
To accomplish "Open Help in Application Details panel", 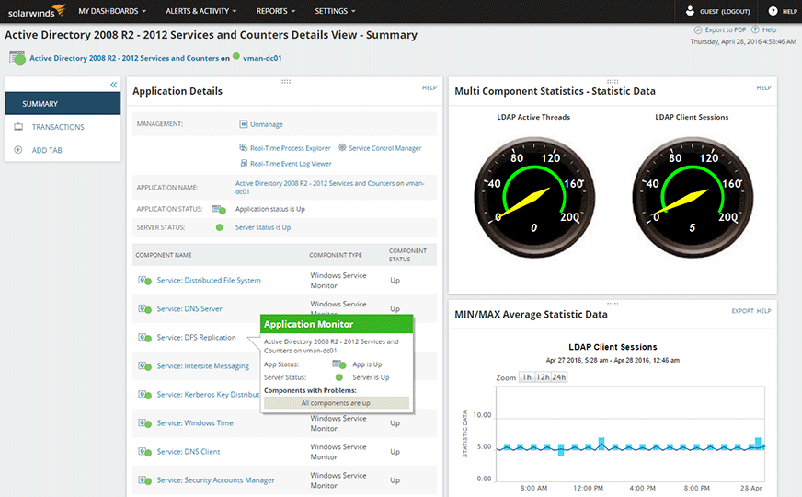I will (429, 88).
